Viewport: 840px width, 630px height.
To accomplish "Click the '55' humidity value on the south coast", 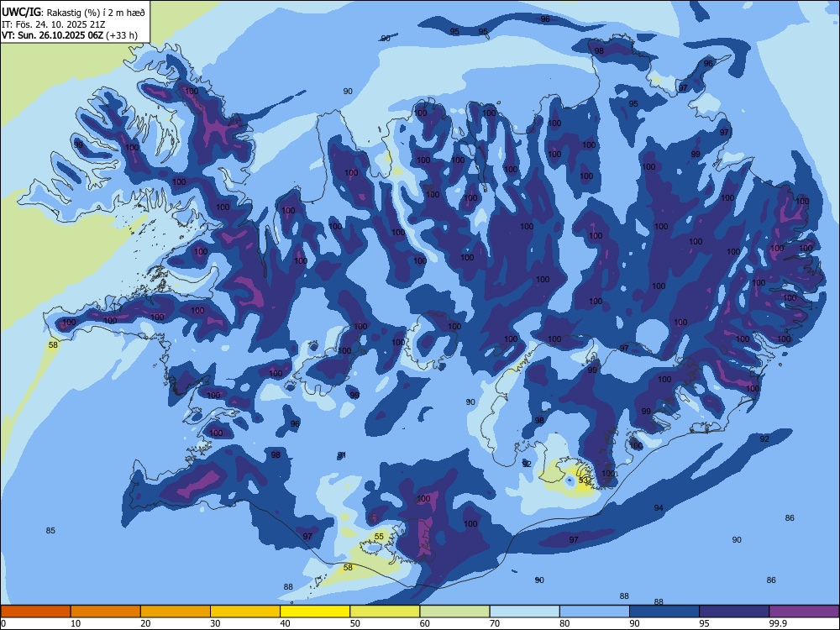I will 379,536.
